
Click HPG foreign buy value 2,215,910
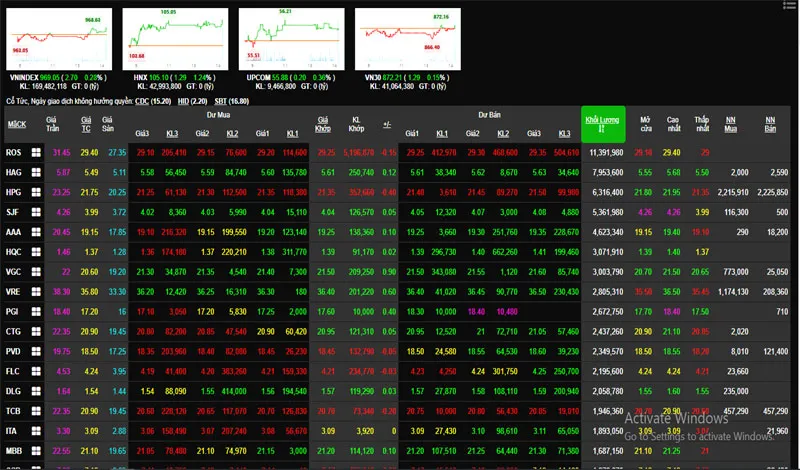pyautogui.click(x=733, y=192)
